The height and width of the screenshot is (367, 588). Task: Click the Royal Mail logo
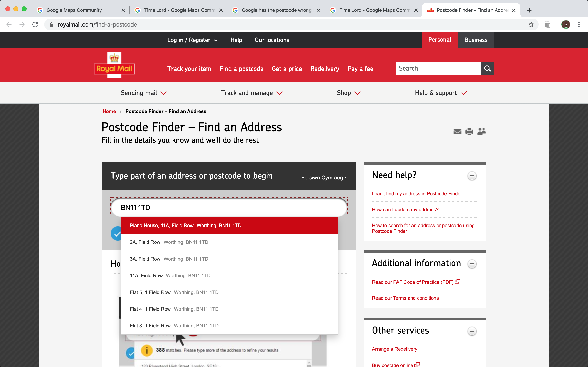click(114, 65)
